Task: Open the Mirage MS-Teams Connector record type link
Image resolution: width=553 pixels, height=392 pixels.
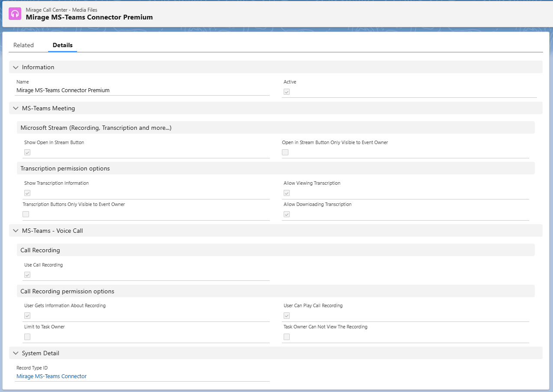Action: tap(52, 376)
